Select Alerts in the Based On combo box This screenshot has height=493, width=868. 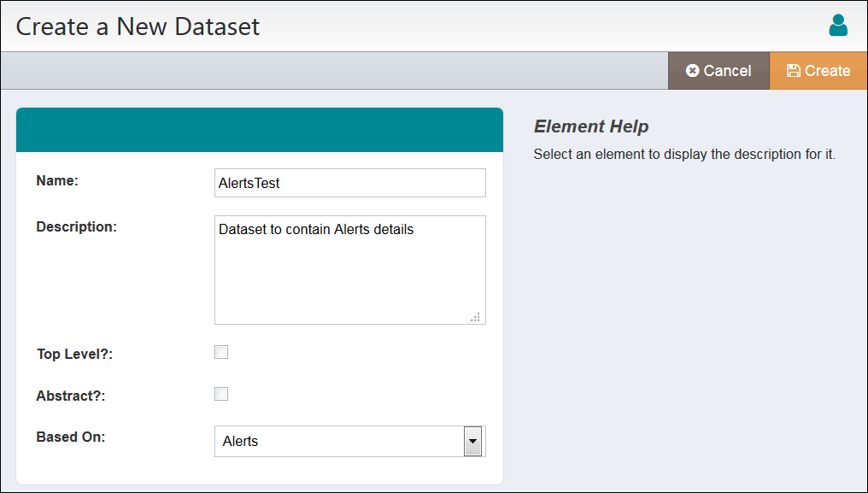click(x=342, y=441)
